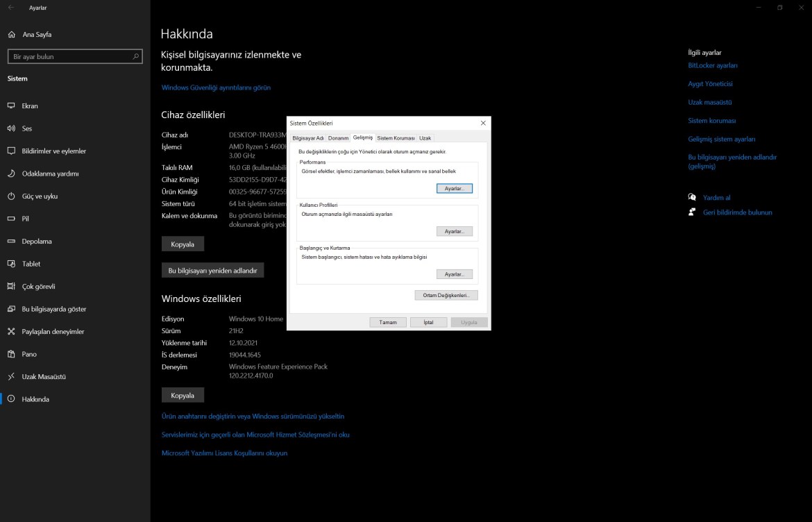Click Ayarlar under Performans section
This screenshot has height=522, width=812.
(455, 187)
